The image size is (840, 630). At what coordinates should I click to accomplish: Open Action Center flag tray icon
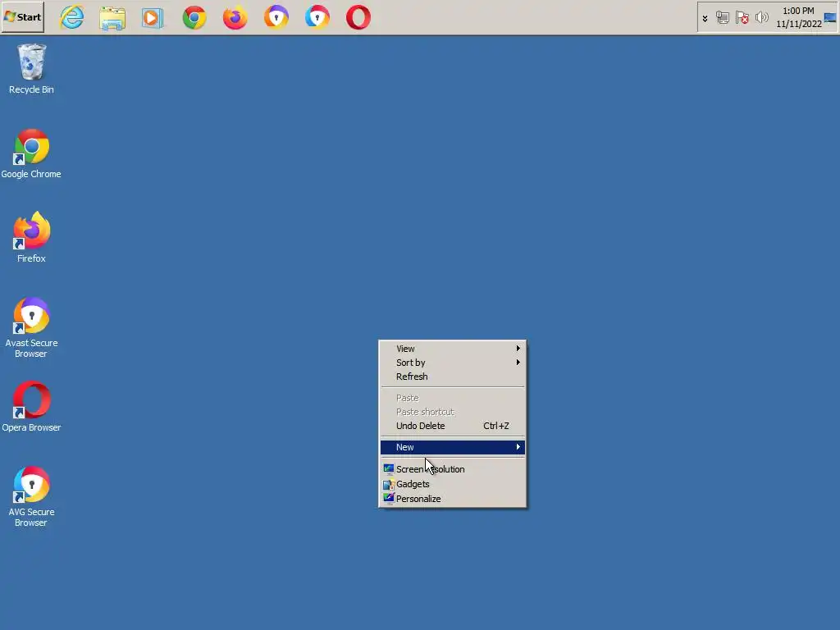[742, 18]
